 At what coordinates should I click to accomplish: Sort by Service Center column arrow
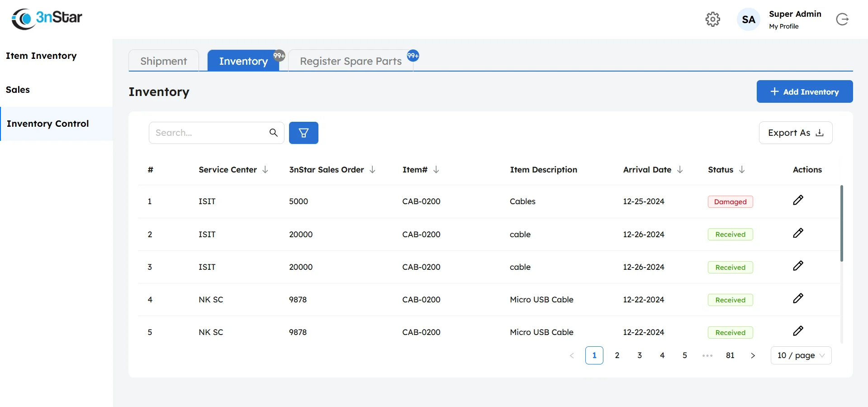[265, 170]
